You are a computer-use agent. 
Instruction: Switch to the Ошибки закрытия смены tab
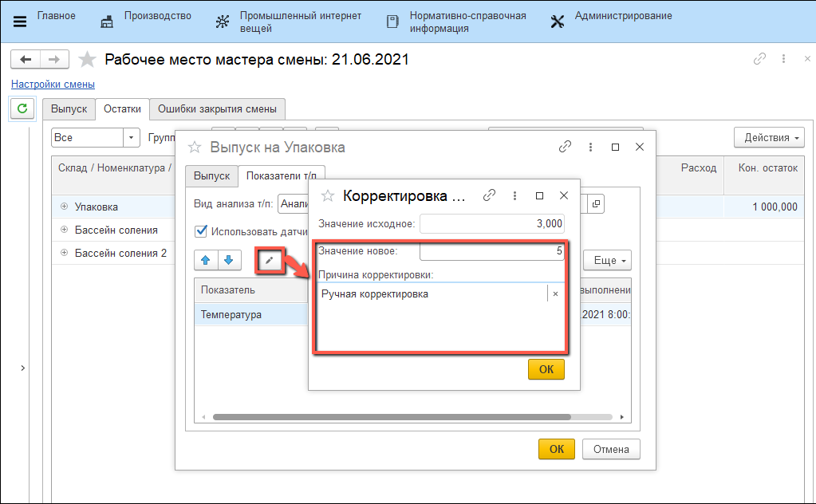click(x=217, y=109)
